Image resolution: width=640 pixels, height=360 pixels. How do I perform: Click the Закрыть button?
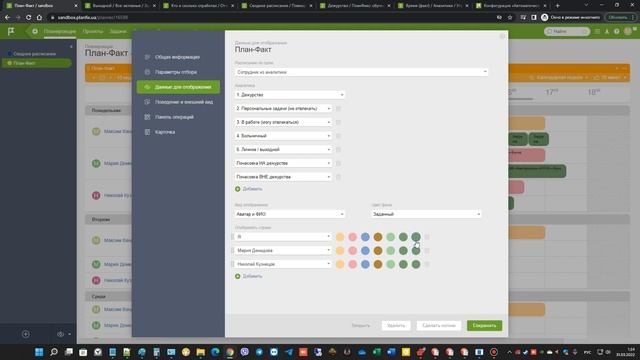(361, 326)
